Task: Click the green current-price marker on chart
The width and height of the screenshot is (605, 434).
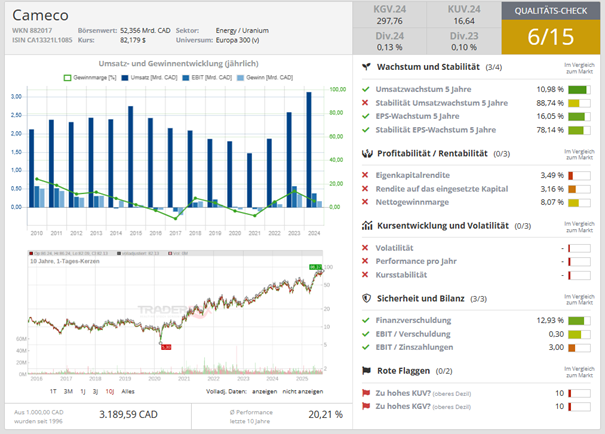Action: 315,267
